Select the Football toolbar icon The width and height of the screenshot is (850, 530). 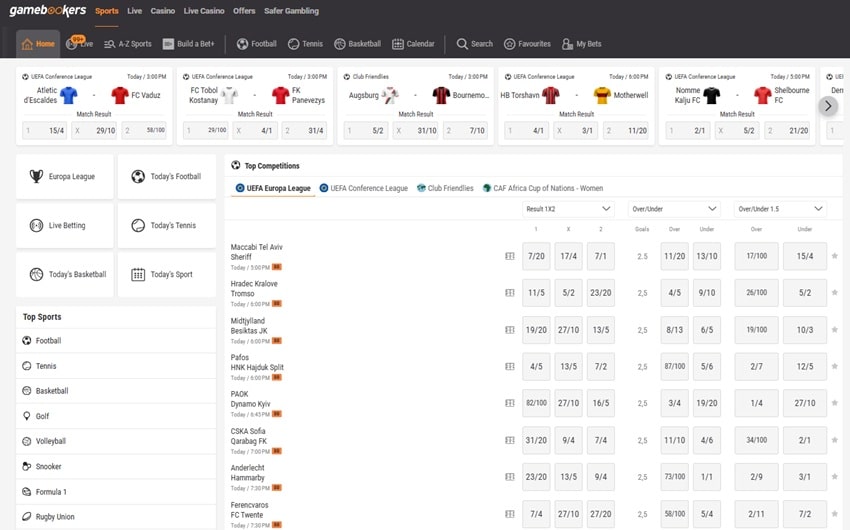point(256,44)
